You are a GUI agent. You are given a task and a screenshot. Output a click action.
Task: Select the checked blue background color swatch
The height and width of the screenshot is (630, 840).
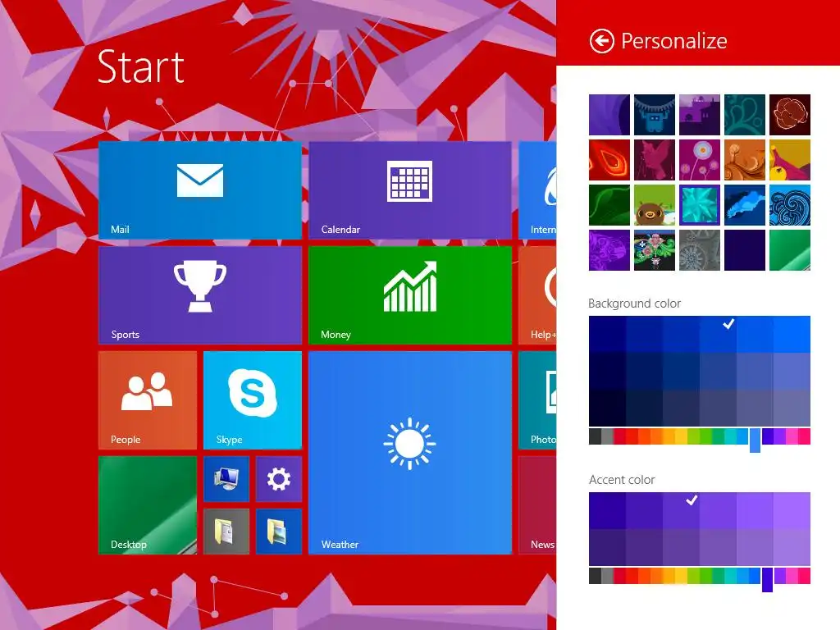(718, 335)
